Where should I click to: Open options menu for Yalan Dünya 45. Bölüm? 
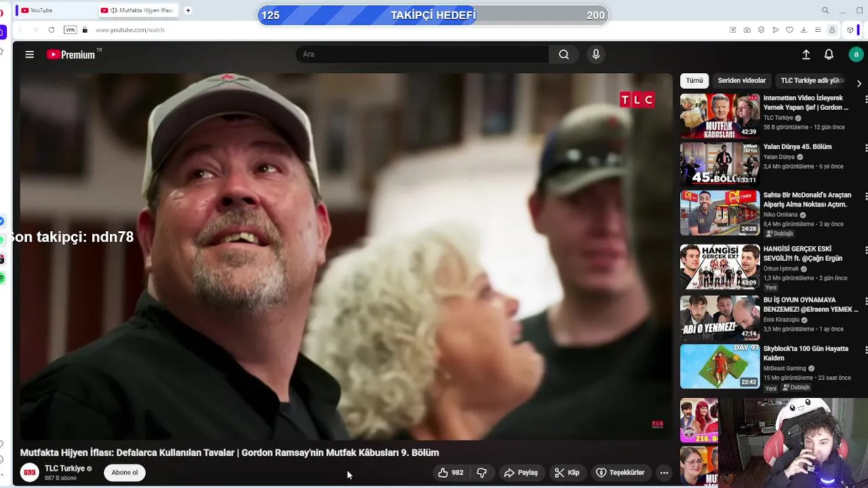click(865, 147)
